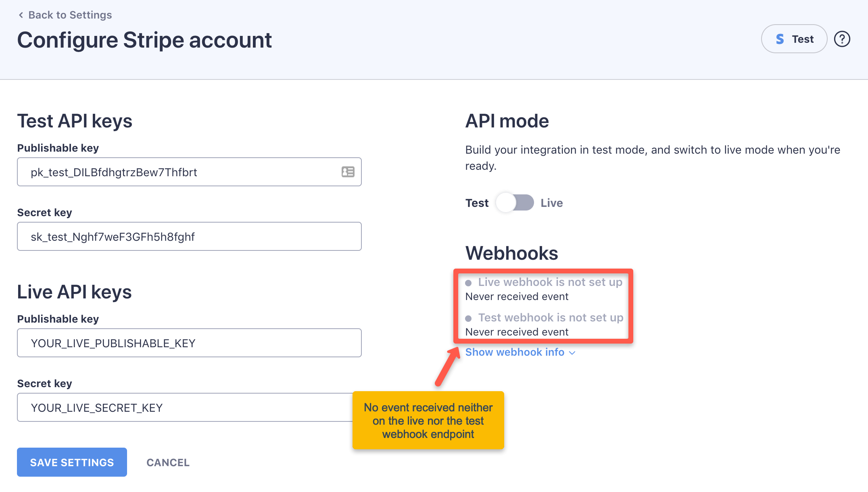Click the Stripe S Test badge

click(x=793, y=39)
